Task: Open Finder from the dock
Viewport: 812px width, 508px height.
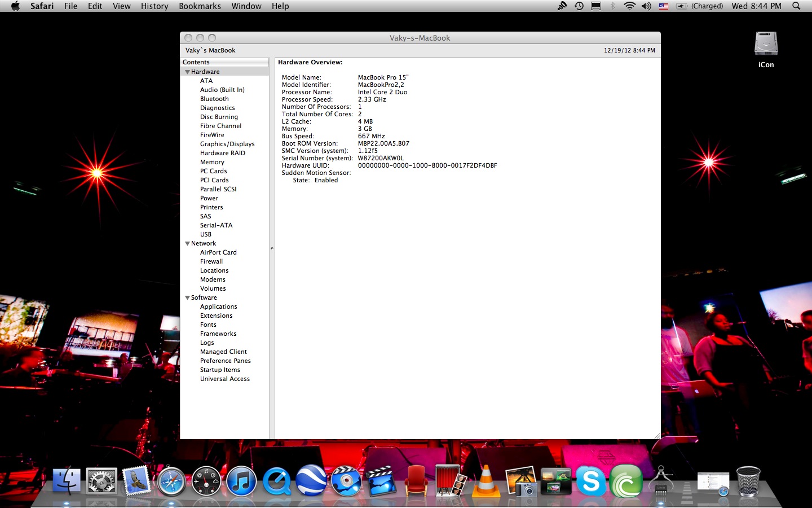Action: point(67,481)
